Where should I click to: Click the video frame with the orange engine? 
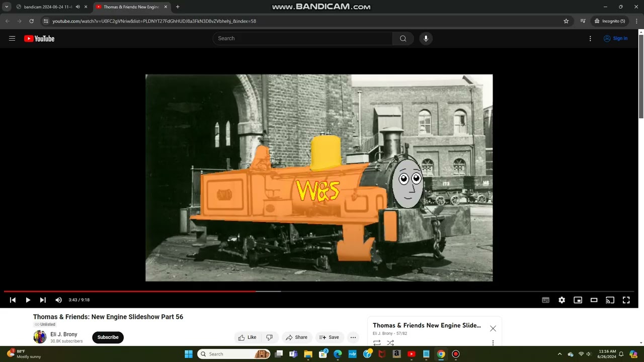point(319,178)
